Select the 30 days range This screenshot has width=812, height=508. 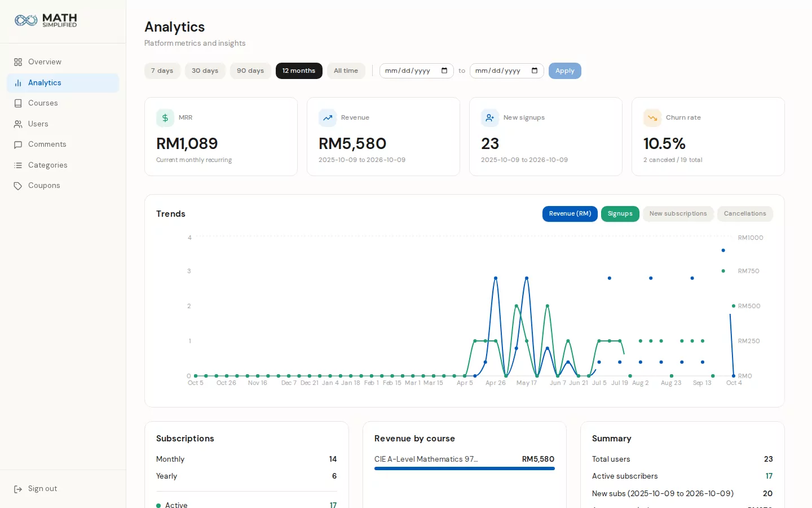coord(205,71)
